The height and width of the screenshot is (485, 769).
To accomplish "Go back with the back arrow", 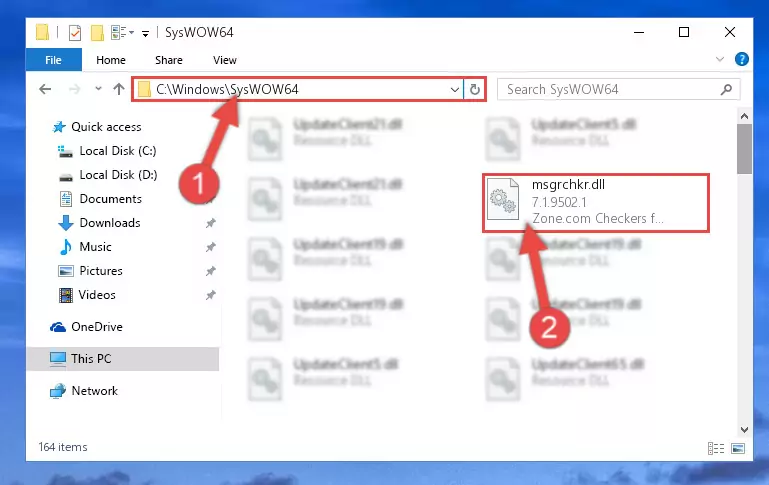I will 45,89.
